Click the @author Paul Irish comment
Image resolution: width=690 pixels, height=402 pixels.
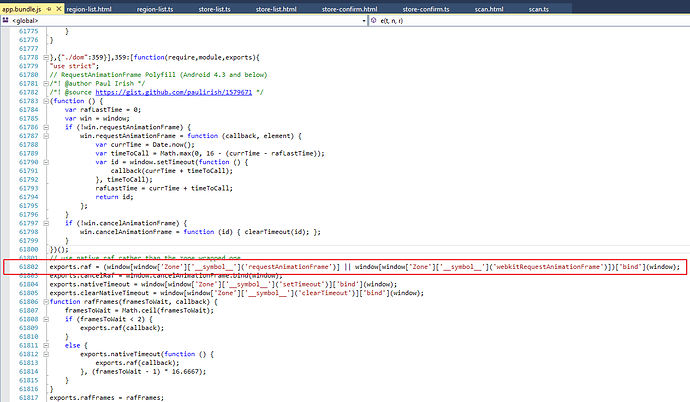pos(97,83)
